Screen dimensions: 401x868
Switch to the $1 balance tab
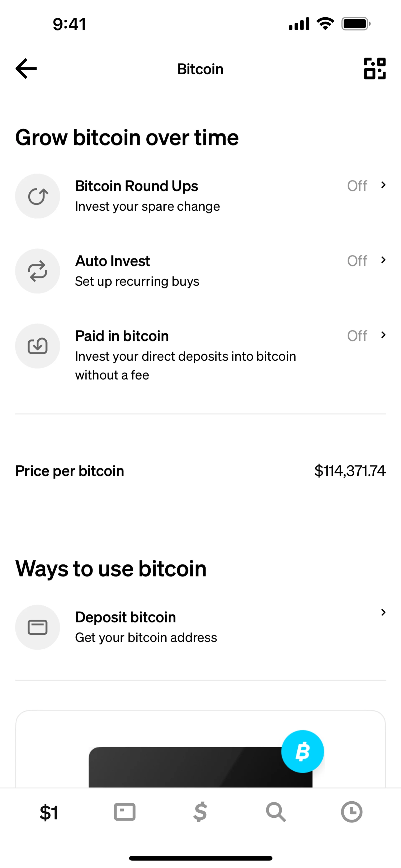pos(49,812)
